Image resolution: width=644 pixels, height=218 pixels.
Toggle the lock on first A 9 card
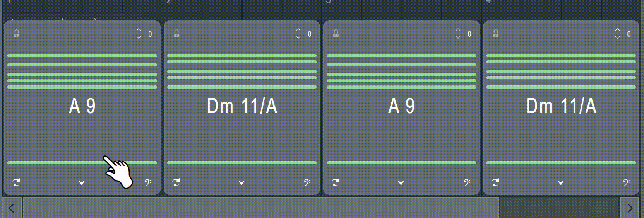(x=17, y=33)
